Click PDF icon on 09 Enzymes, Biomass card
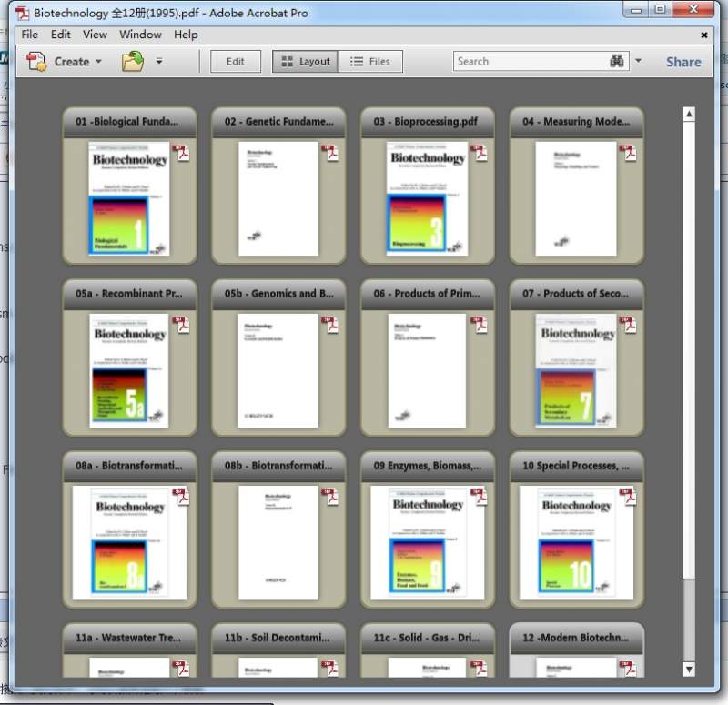The width and height of the screenshot is (728, 705). point(480,497)
